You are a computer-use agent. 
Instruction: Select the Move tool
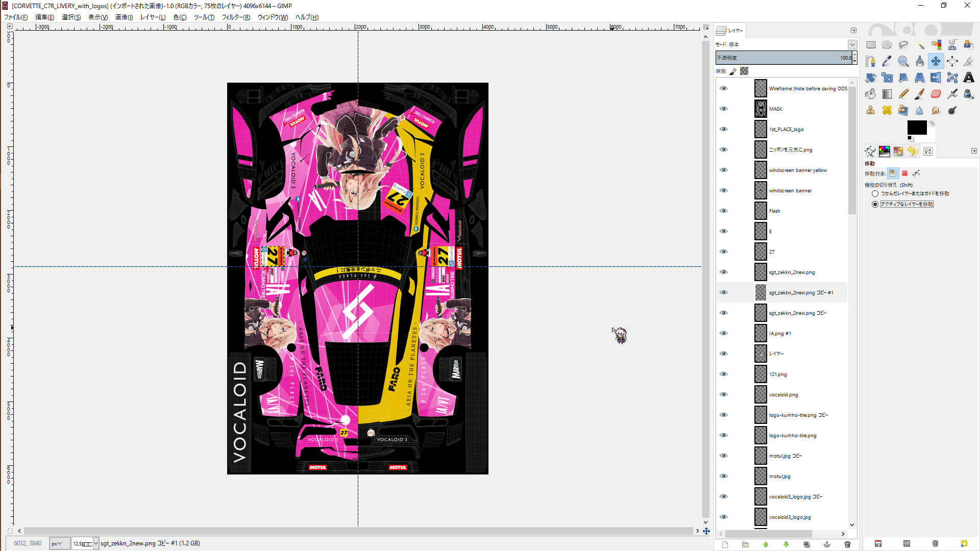pos(936,61)
